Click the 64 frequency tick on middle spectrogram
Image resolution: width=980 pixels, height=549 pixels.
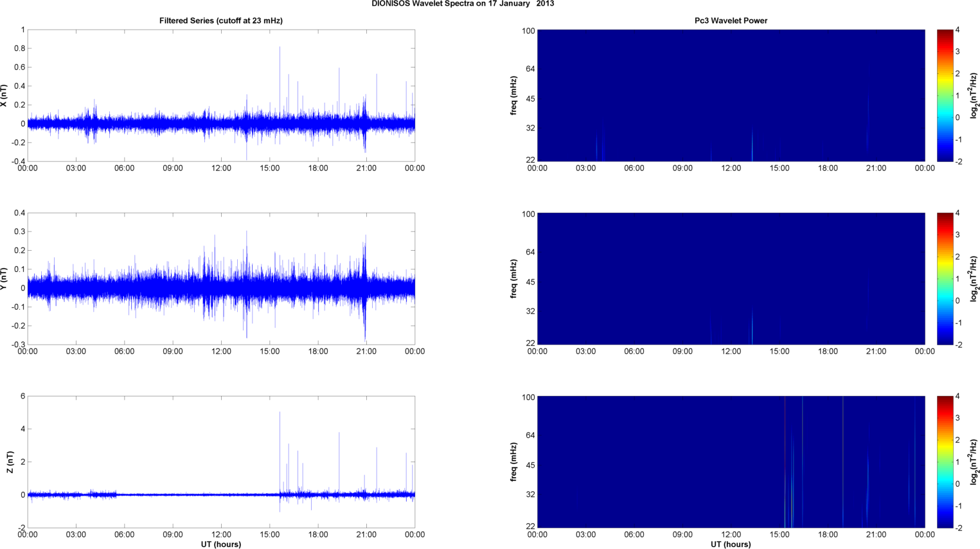coord(530,252)
